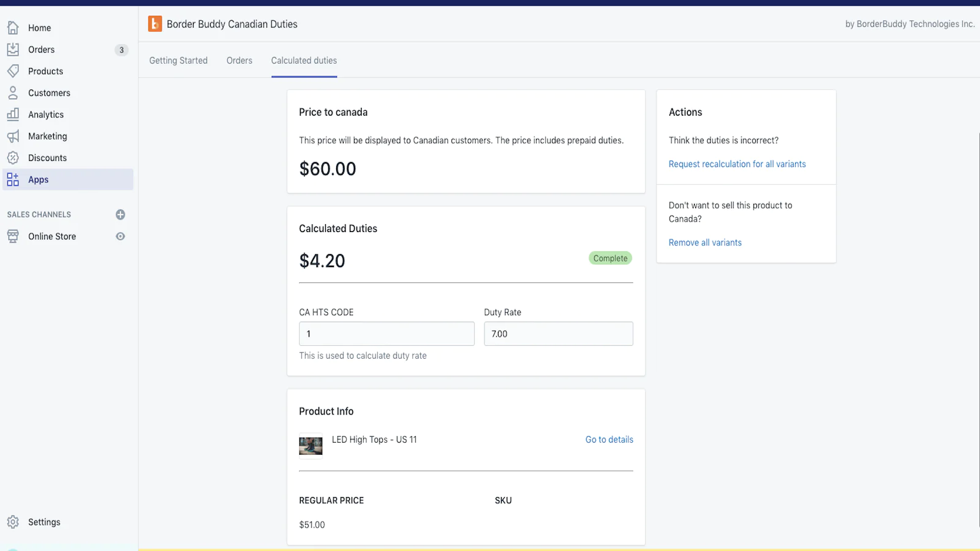980x551 pixels.
Task: Follow the Go to details link
Action: point(609,440)
